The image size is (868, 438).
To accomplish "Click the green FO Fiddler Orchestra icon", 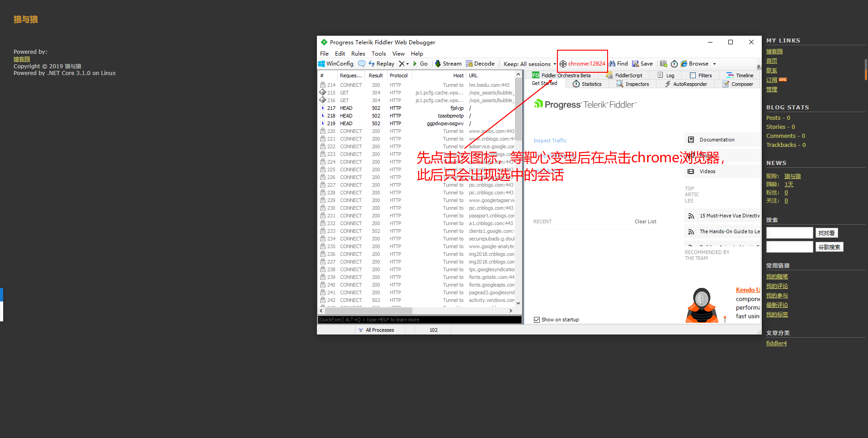I will click(x=536, y=75).
